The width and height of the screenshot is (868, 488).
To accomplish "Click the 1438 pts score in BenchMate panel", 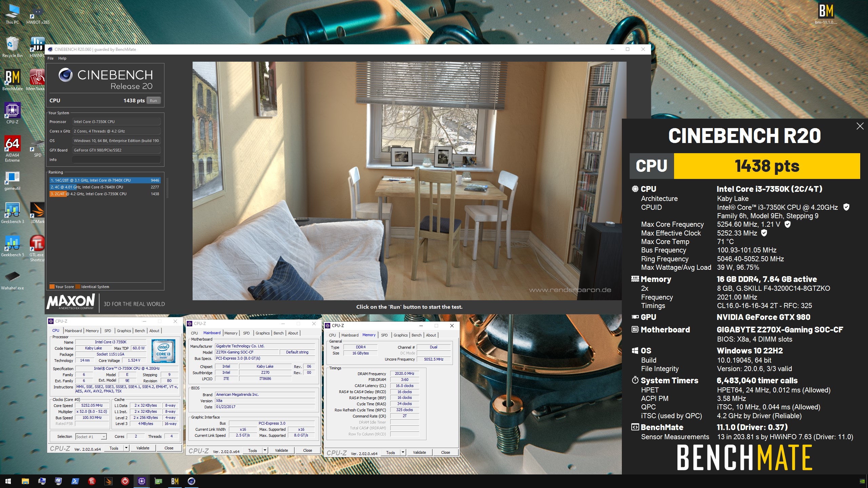I will tap(767, 166).
